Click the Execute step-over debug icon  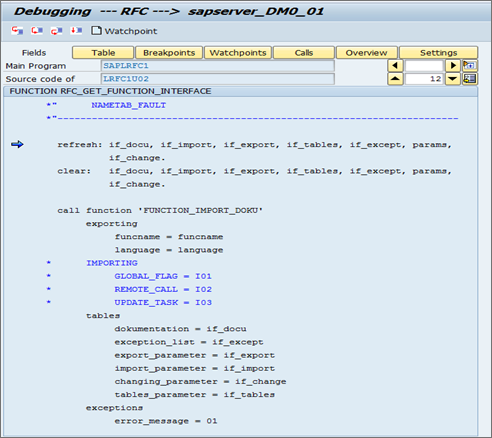click(37, 31)
